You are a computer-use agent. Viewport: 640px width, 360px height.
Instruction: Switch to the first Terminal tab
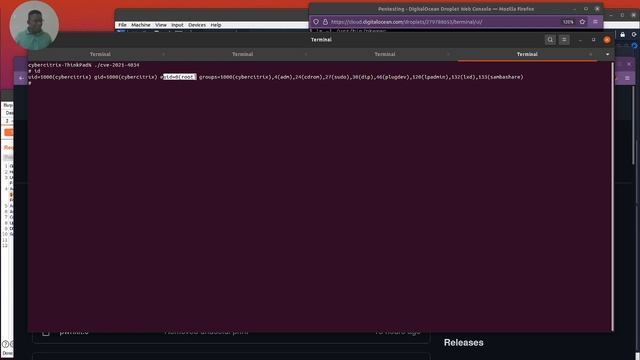click(x=100, y=54)
